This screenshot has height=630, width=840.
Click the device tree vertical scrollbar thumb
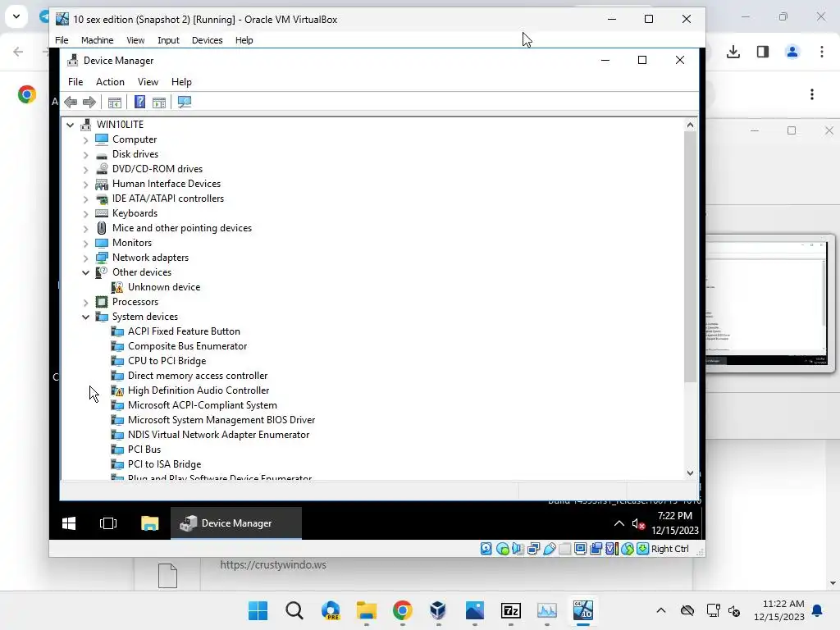(690, 257)
